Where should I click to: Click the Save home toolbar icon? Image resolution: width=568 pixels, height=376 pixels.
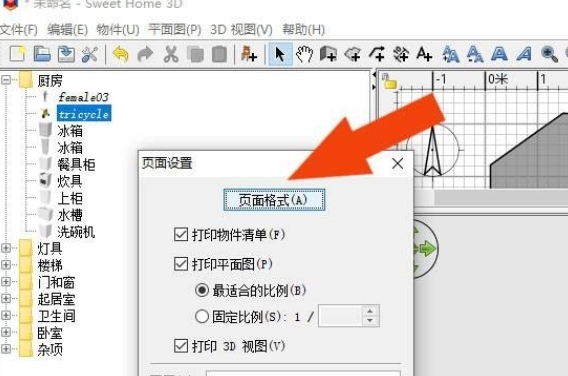click(x=66, y=54)
